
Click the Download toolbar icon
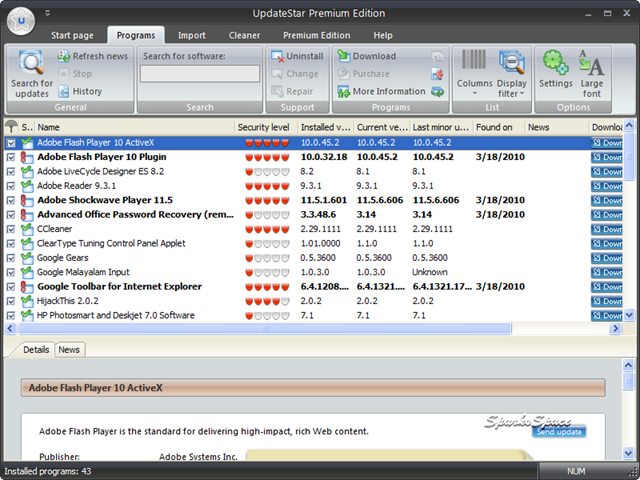344,56
